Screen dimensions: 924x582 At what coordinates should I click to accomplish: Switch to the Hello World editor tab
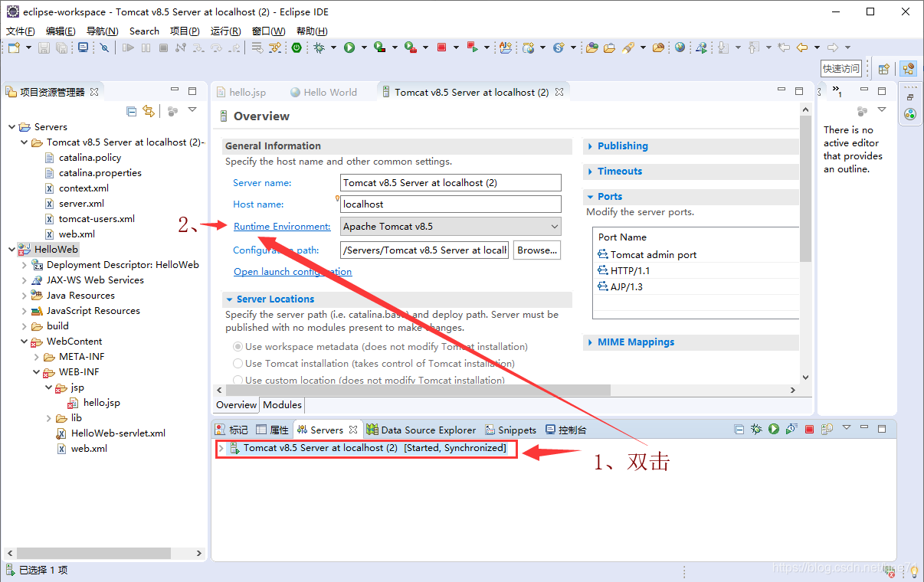pos(323,92)
